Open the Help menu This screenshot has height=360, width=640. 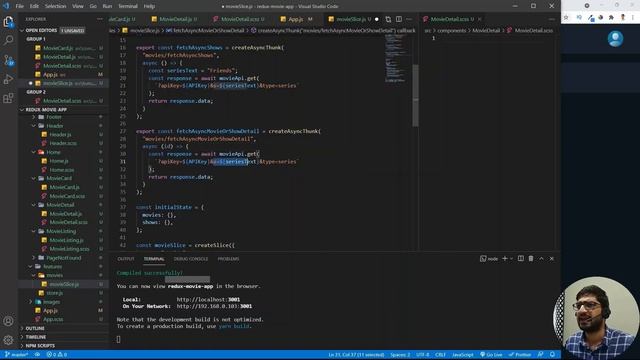click(x=149, y=6)
